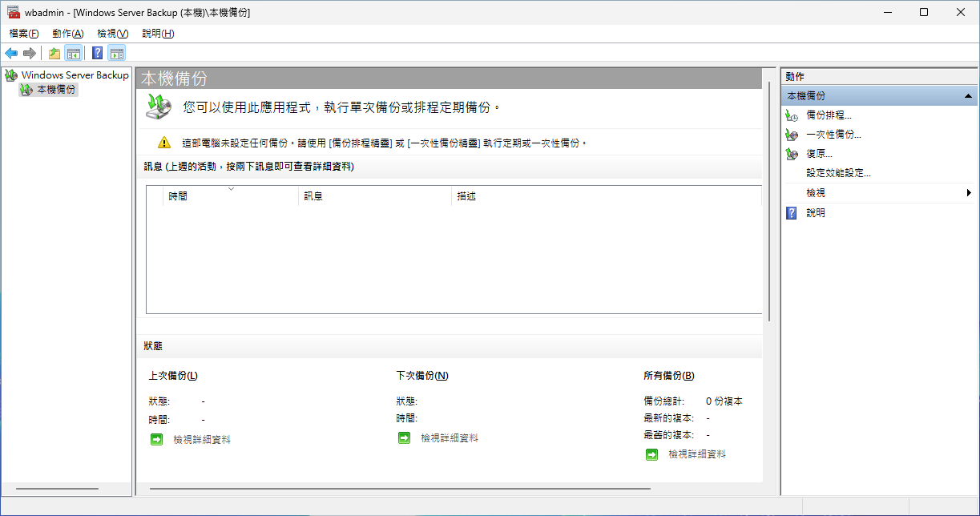This screenshot has width=980, height=516.
Task: Click green arrow under 上次備份
Action: (x=156, y=439)
